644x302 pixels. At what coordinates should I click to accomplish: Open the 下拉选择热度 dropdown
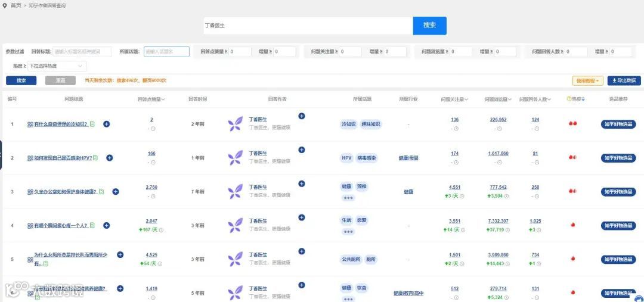pos(57,66)
